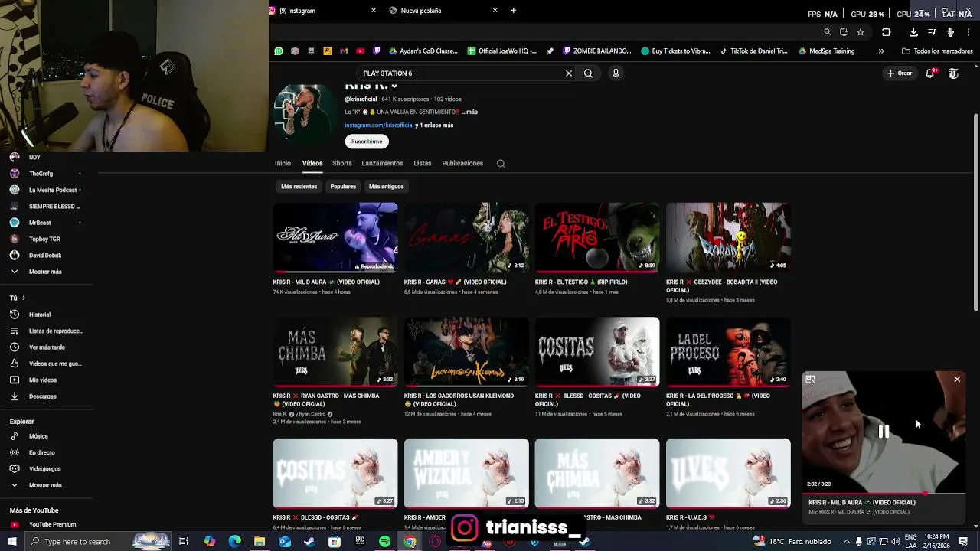Open the instagram.com/krisrofficial link

pos(379,126)
